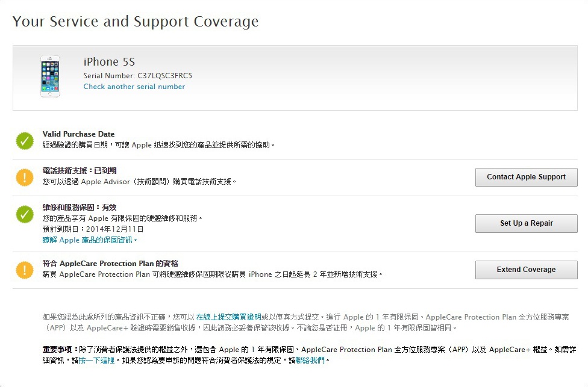Click the Valid Purchase Date green checkmark icon
The width and height of the screenshot is (588, 387).
[x=25, y=141]
